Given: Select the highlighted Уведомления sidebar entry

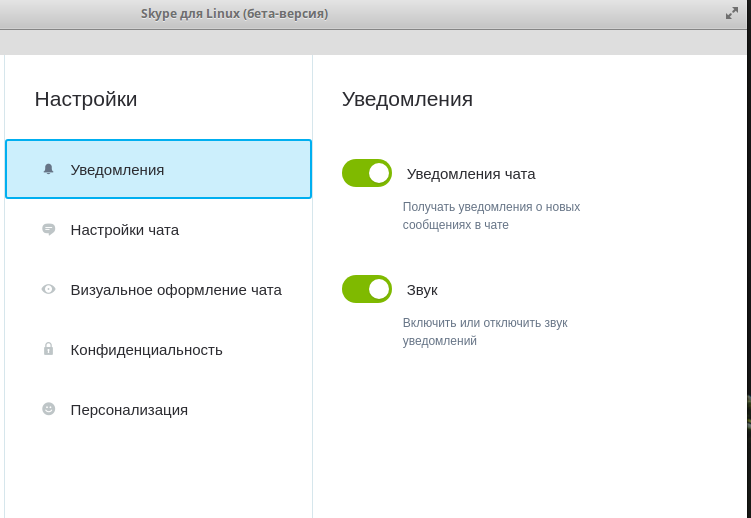Looking at the screenshot, I should pyautogui.click(x=159, y=169).
